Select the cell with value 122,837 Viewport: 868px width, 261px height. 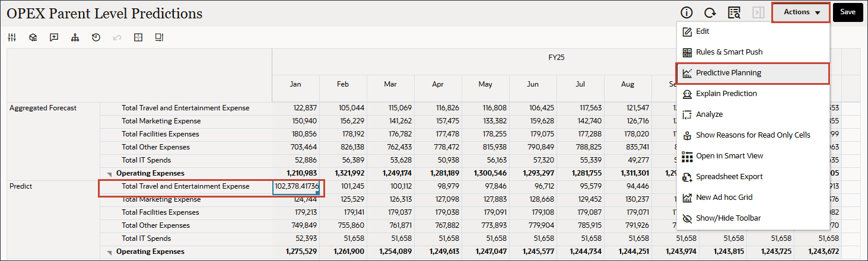point(296,108)
